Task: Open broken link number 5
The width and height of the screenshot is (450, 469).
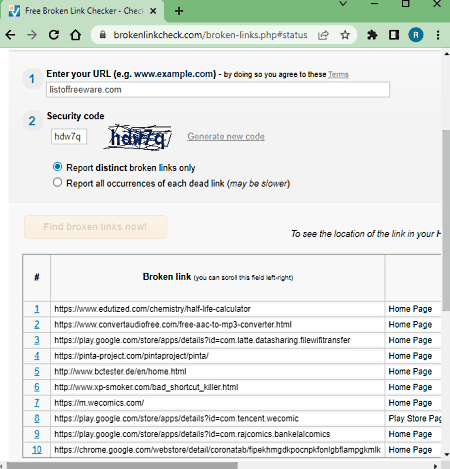Action: coord(37,371)
